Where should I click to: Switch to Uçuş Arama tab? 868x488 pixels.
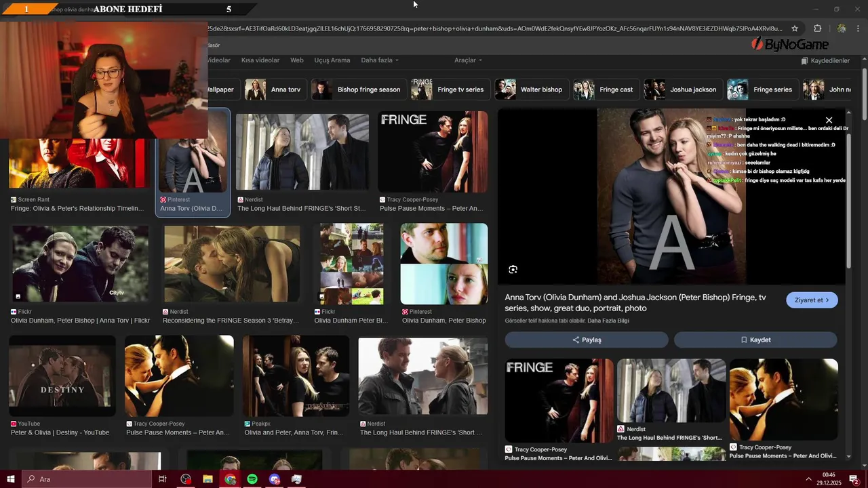click(x=332, y=60)
